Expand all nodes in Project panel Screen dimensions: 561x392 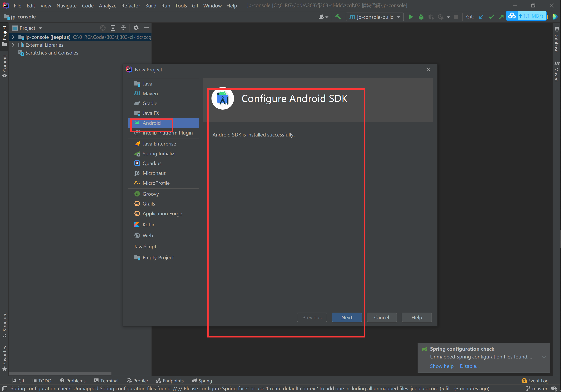pyautogui.click(x=113, y=28)
